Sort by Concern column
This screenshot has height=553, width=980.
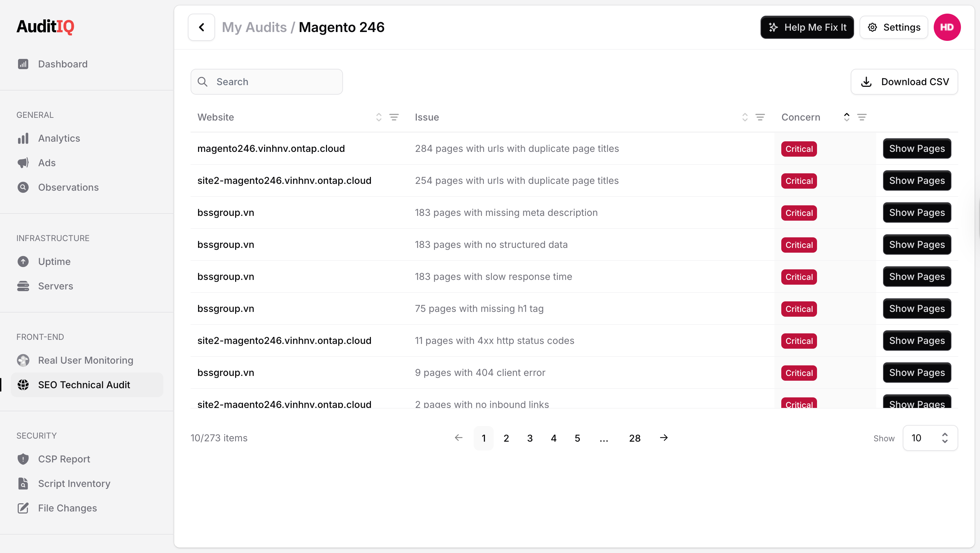pos(847,117)
